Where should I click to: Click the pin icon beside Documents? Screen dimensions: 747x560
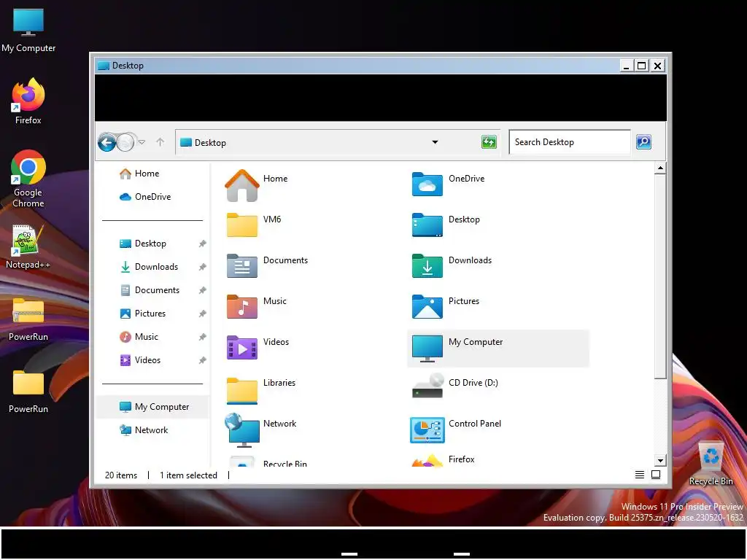pyautogui.click(x=203, y=290)
